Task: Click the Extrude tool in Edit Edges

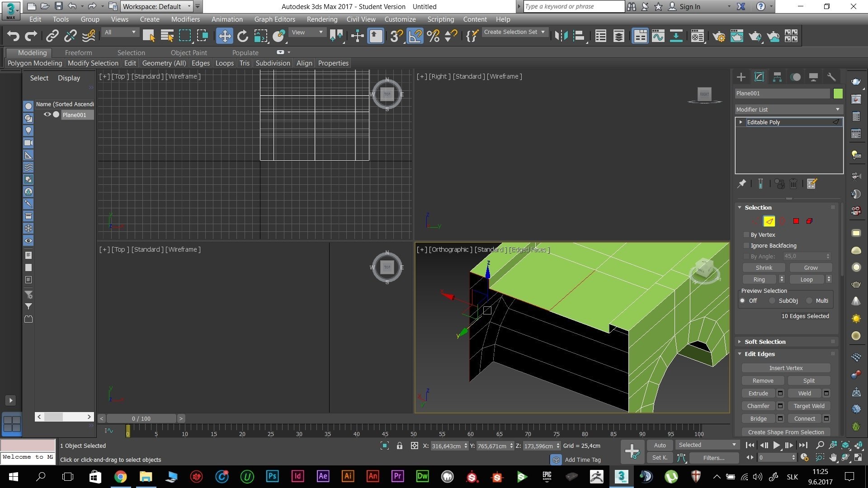Action: point(758,393)
